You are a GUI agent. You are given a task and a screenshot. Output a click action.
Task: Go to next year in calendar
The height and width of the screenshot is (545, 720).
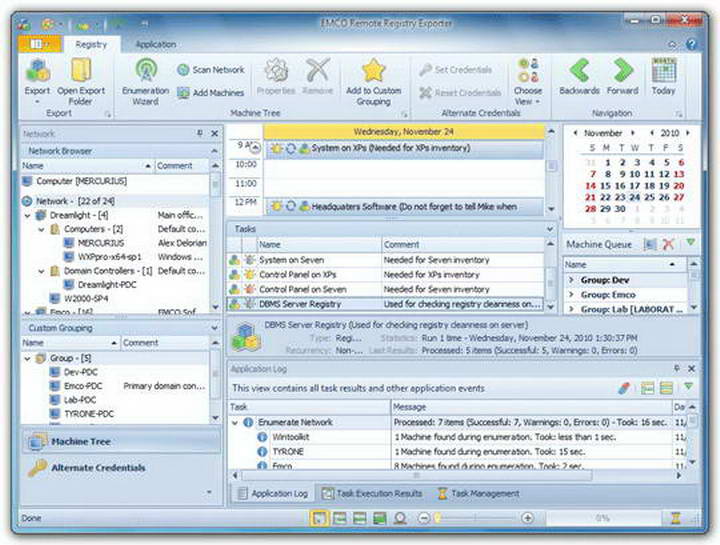[x=688, y=133]
